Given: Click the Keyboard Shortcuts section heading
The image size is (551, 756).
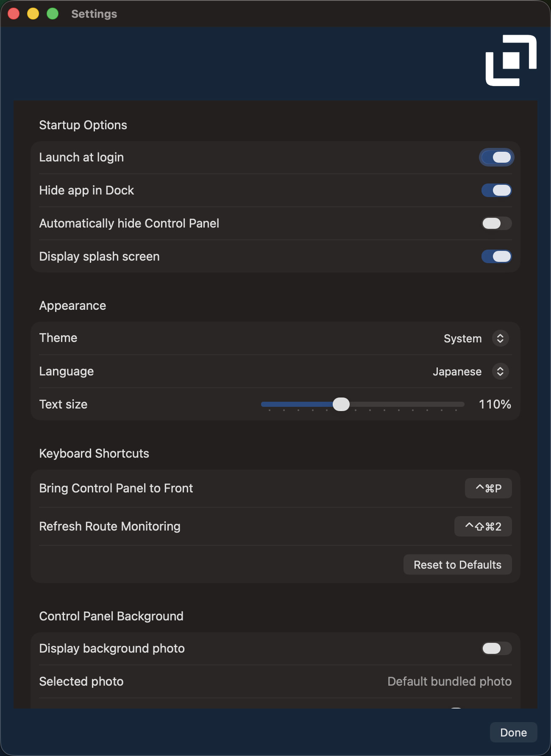Looking at the screenshot, I should pyautogui.click(x=94, y=453).
